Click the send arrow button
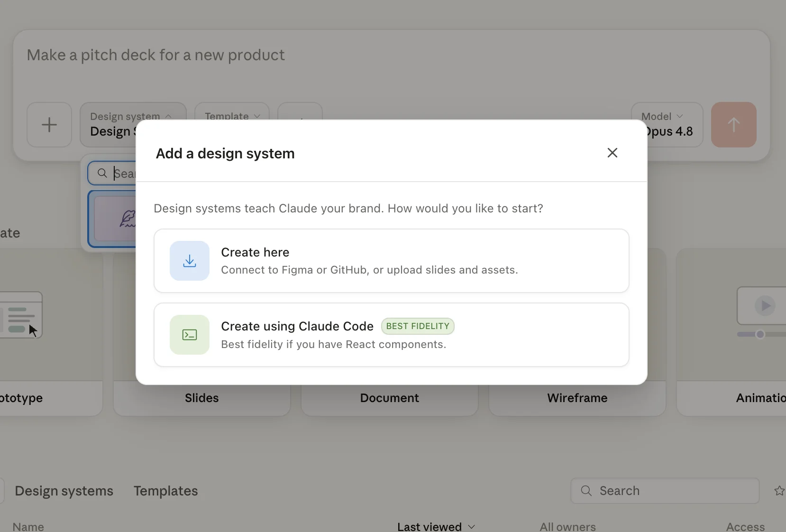The height and width of the screenshot is (532, 786). [733, 125]
